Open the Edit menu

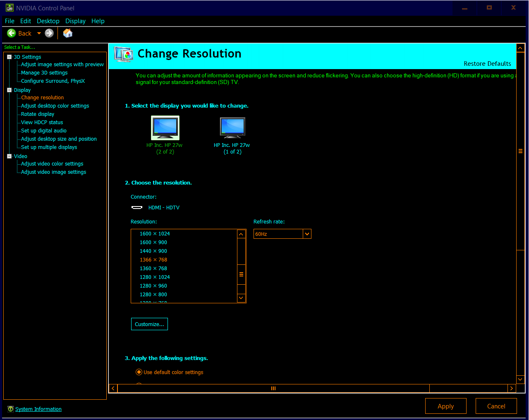[26, 21]
